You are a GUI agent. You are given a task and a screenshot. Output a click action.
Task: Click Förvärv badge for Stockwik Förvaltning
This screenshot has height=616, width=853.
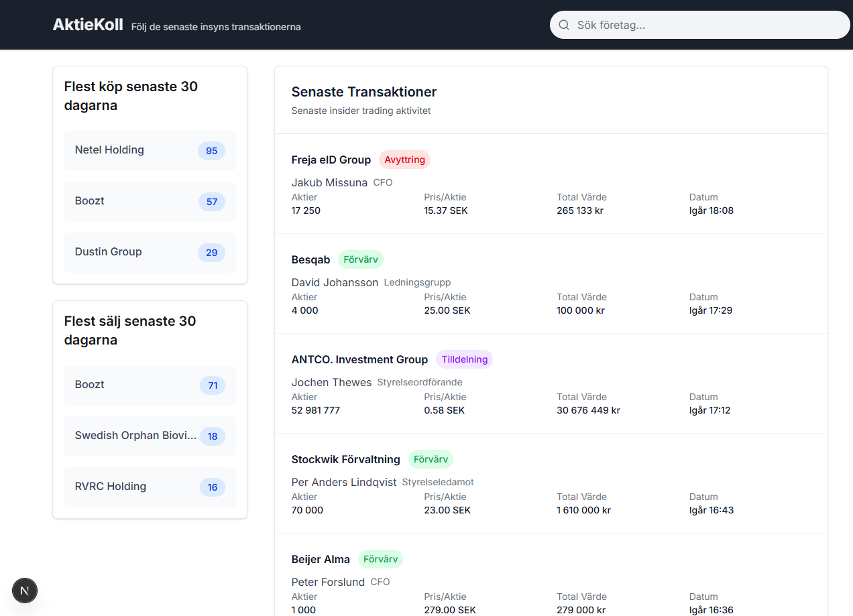pos(431,459)
